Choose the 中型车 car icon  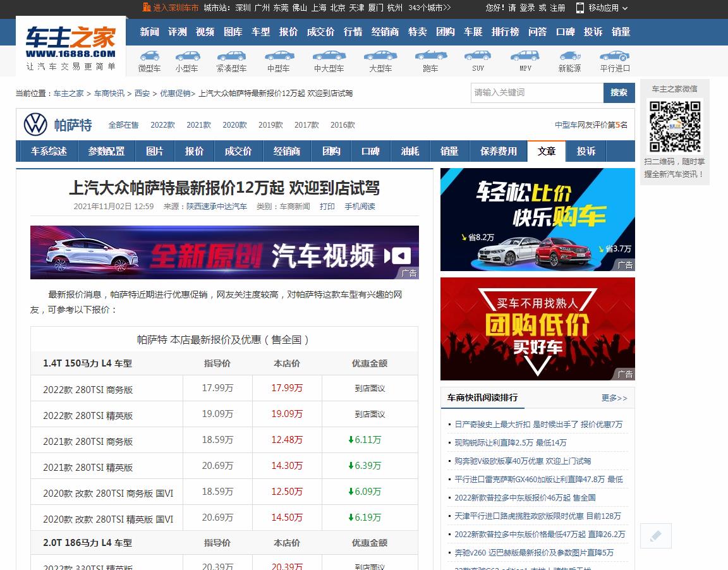pyautogui.click(x=279, y=56)
